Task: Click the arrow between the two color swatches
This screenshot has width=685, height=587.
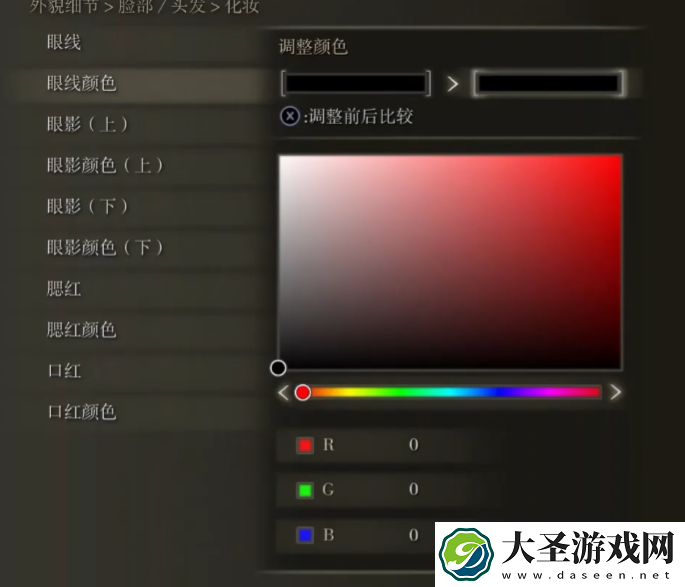Action: [x=453, y=83]
